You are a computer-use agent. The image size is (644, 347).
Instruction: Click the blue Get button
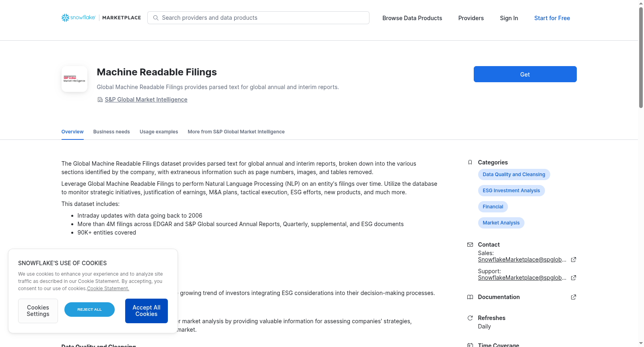[x=525, y=74]
